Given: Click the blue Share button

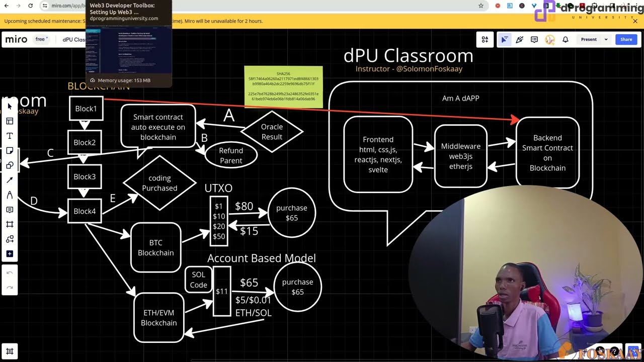Looking at the screenshot, I should [626, 39].
